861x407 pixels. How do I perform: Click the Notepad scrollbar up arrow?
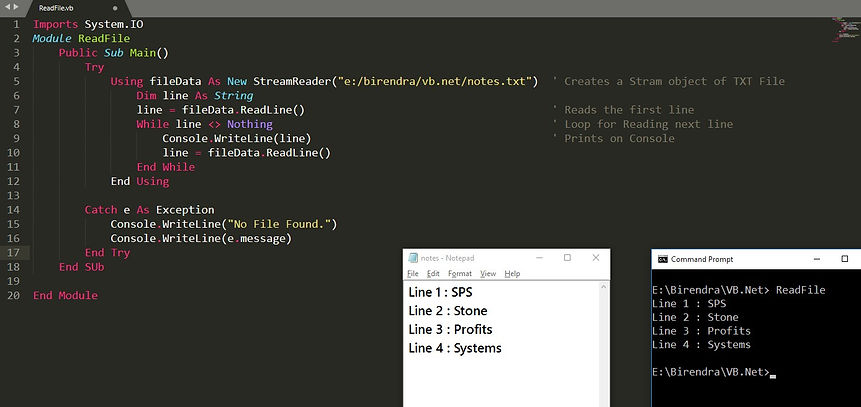604,287
